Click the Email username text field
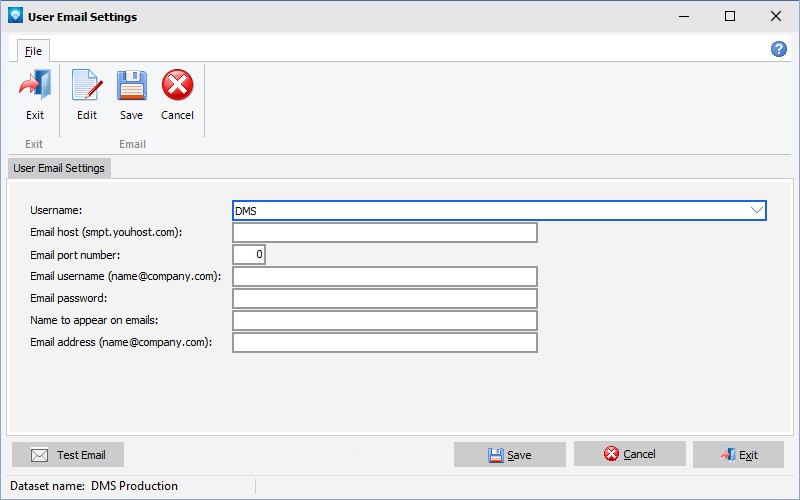The width and height of the screenshot is (800, 500). 384,277
